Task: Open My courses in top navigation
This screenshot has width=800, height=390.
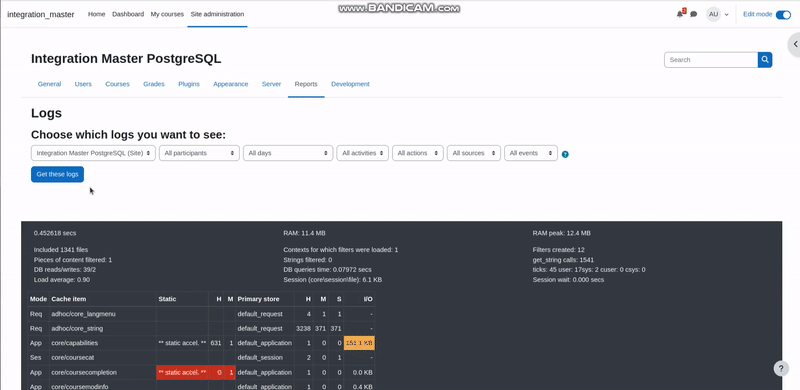Action: (167, 14)
